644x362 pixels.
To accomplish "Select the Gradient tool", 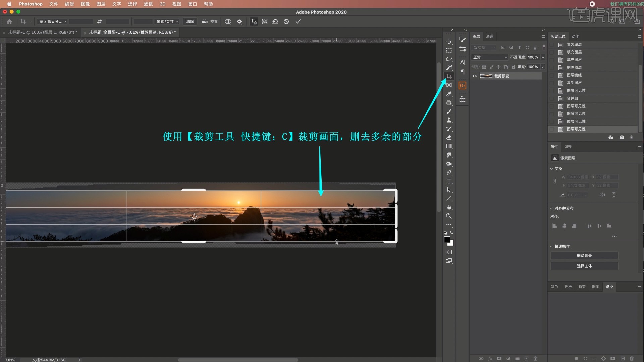I will (449, 146).
